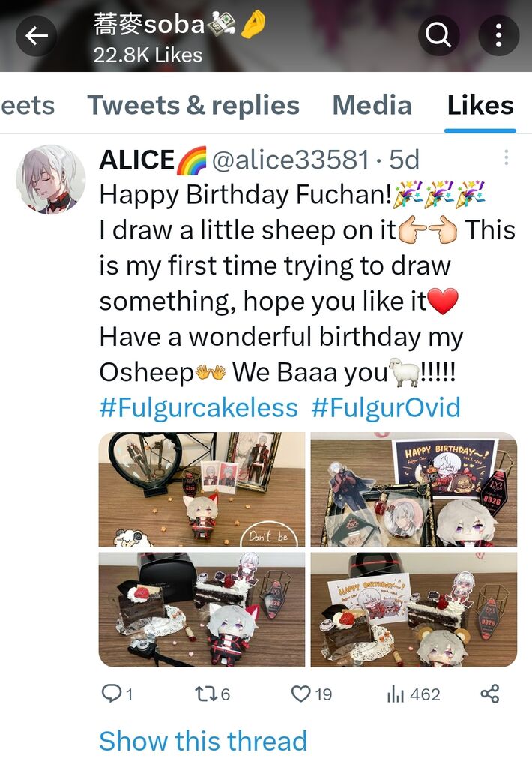Click Show this thread link
The height and width of the screenshot is (768, 532).
pyautogui.click(x=203, y=740)
